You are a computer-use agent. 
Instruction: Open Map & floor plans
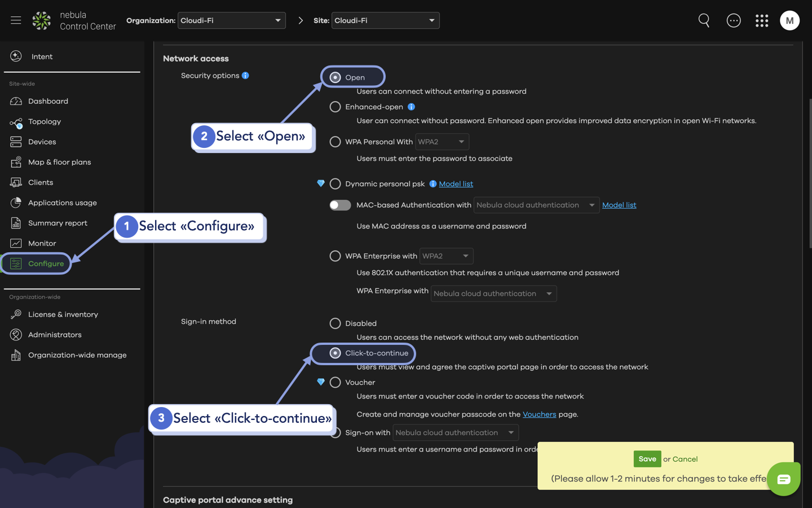tap(59, 162)
